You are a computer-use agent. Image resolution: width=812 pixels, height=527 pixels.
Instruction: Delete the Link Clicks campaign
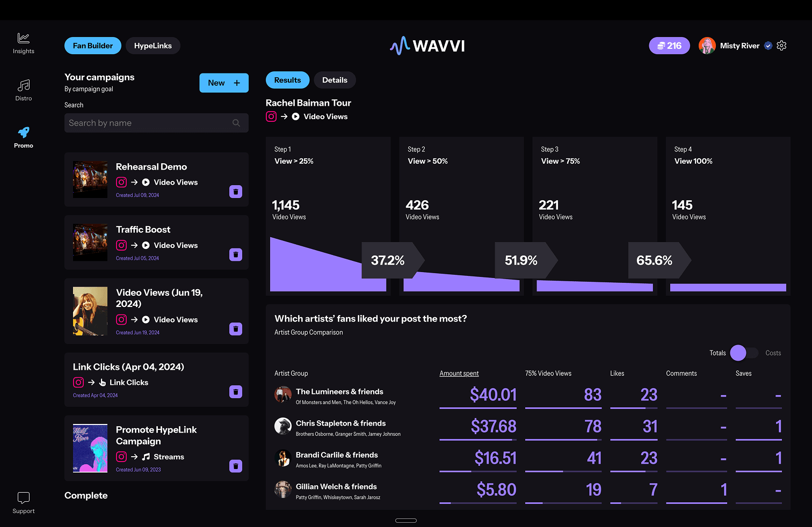tap(236, 392)
